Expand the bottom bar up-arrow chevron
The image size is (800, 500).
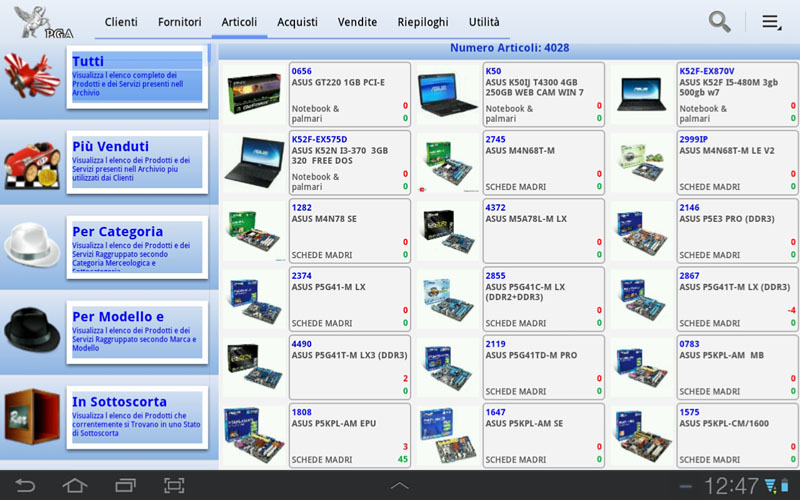[x=399, y=486]
